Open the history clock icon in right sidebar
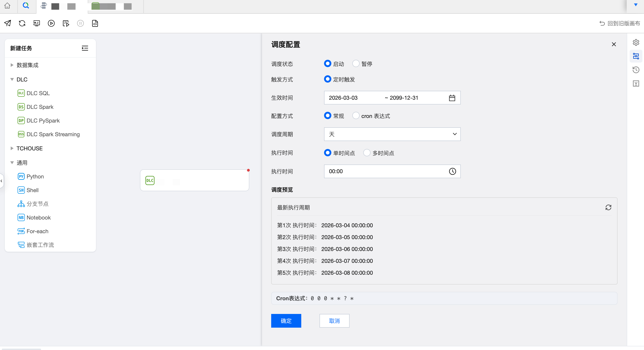The width and height of the screenshot is (644, 350). tap(636, 70)
